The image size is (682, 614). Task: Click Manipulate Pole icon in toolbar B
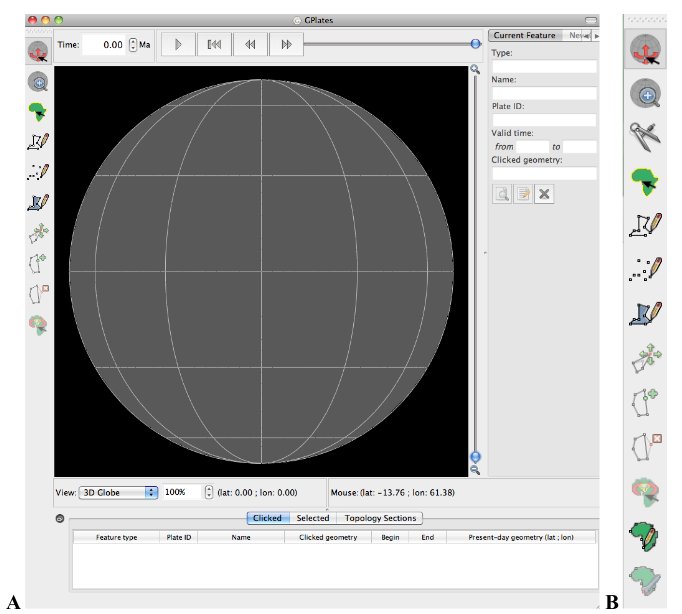point(646,492)
